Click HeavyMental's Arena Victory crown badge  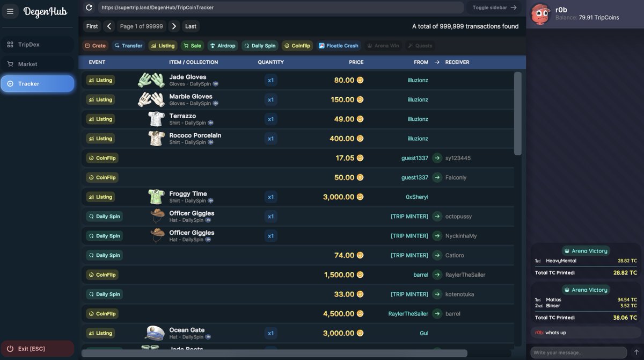click(586, 251)
